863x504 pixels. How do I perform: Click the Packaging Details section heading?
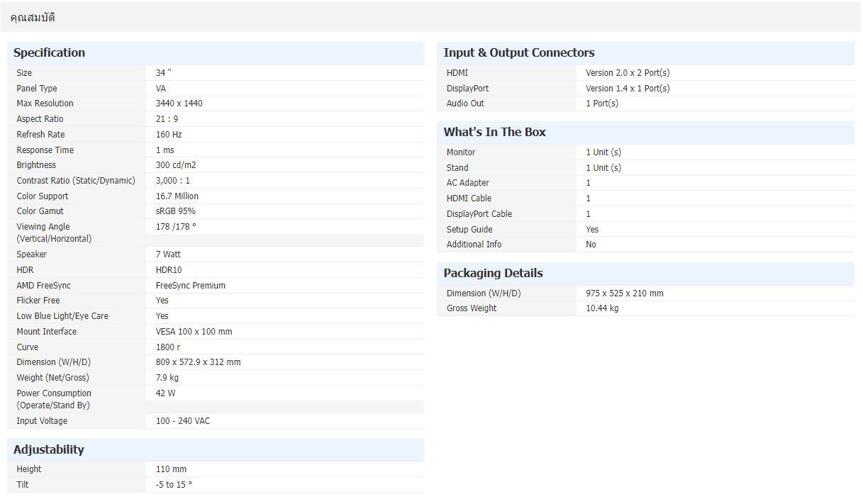click(x=493, y=273)
